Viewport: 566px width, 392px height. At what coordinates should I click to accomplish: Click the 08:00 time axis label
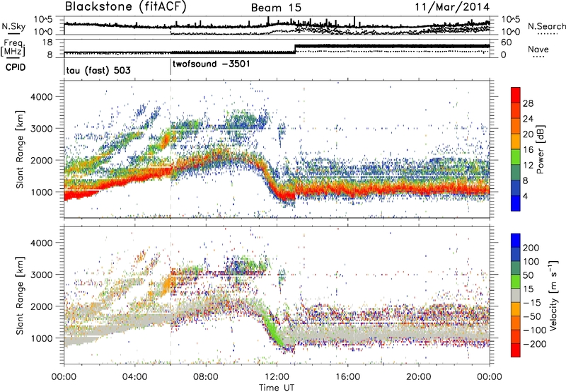click(x=206, y=377)
